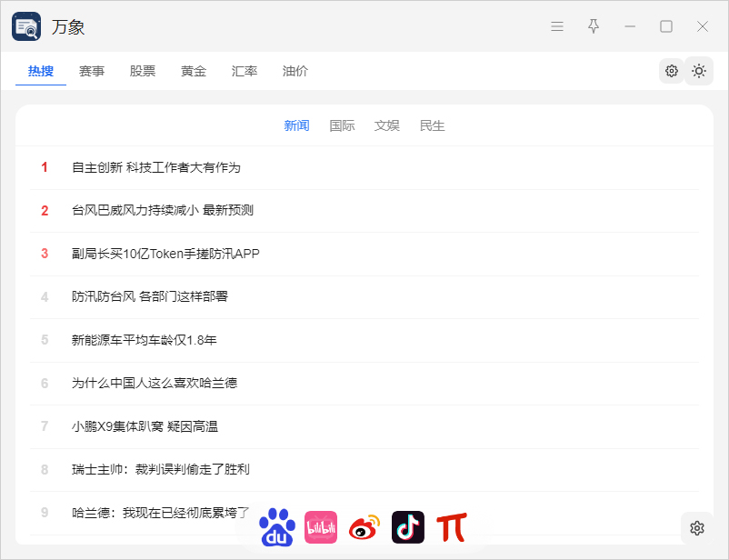Viewport: 729px width, 560px height.
Task: Switch to the Bilibili hot list icon
Action: [321, 527]
